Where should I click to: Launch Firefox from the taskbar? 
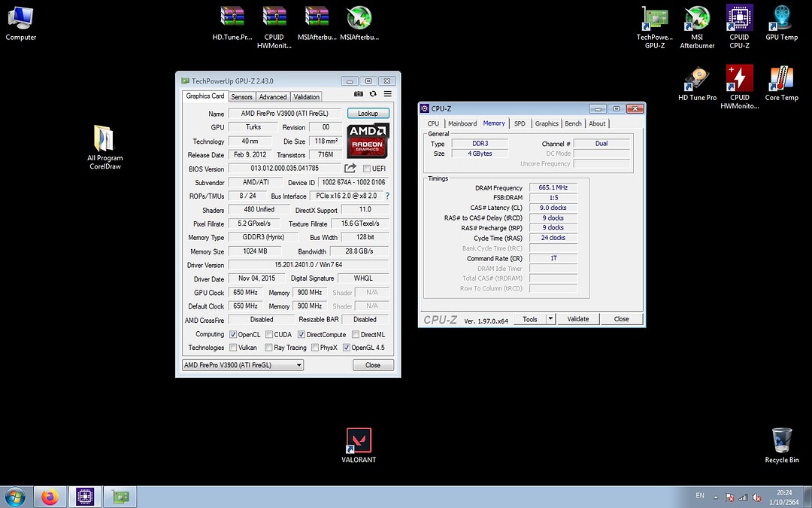(50, 497)
